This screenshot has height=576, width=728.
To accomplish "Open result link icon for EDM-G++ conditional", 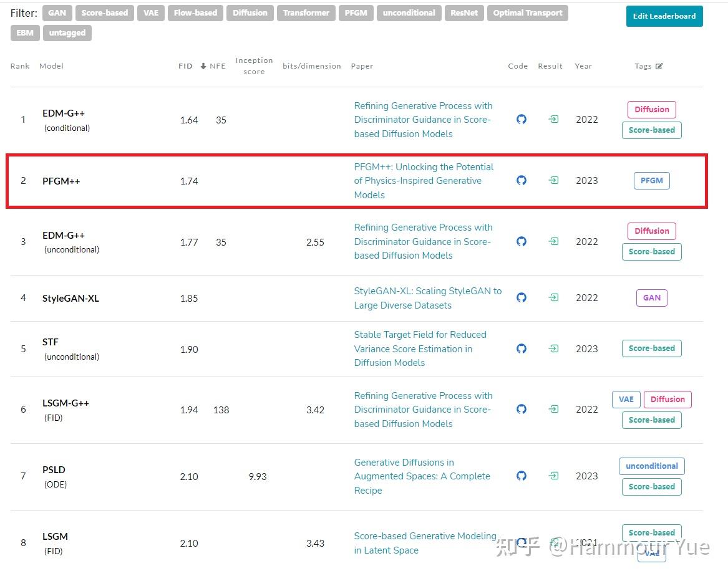I will 553,120.
